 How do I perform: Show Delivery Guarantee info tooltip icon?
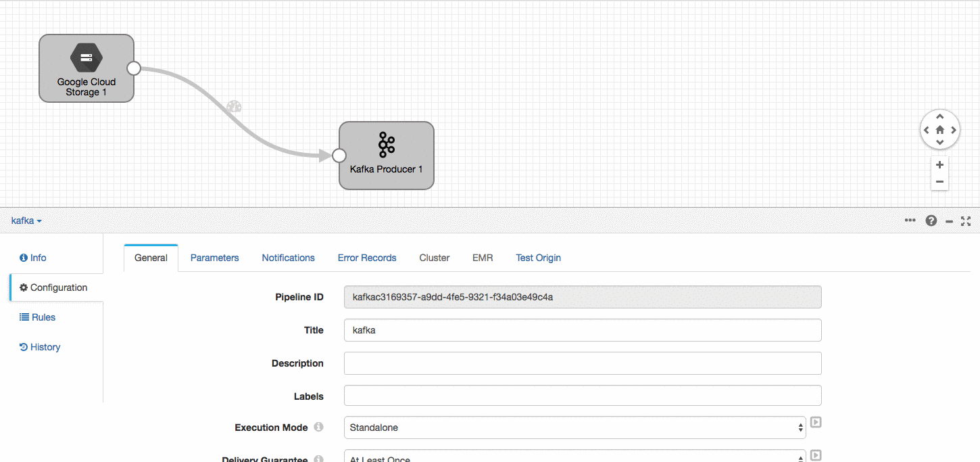(318, 459)
